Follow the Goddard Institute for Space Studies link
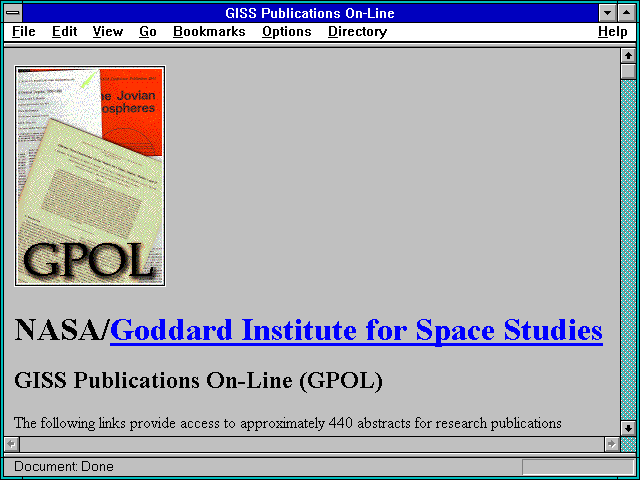The height and width of the screenshot is (480, 640). click(x=356, y=330)
